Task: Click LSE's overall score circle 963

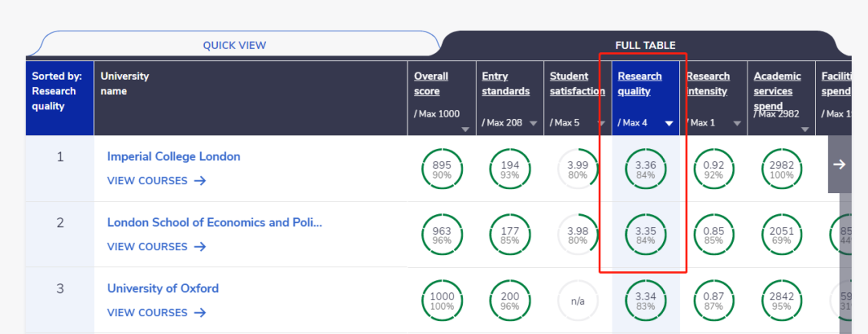Action: point(442,235)
